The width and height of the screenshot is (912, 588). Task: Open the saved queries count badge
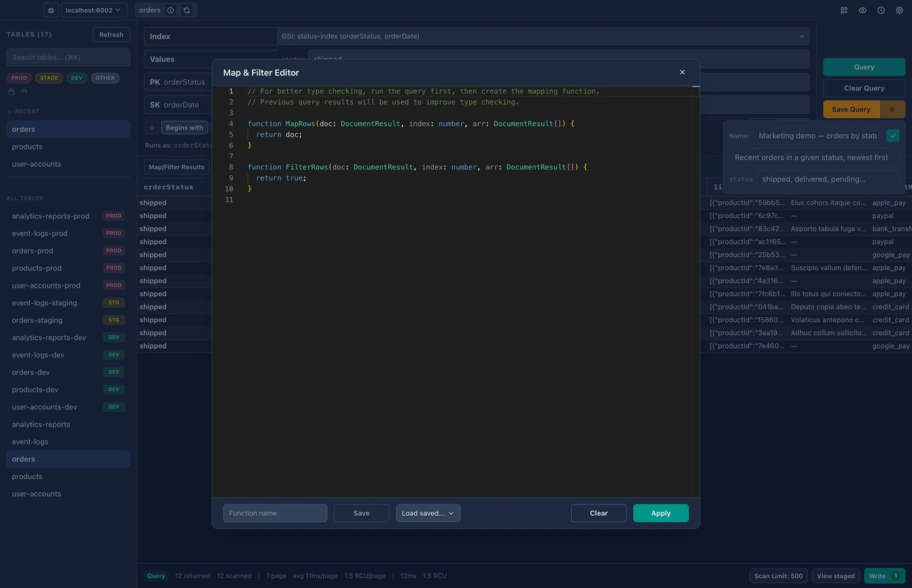click(x=892, y=109)
